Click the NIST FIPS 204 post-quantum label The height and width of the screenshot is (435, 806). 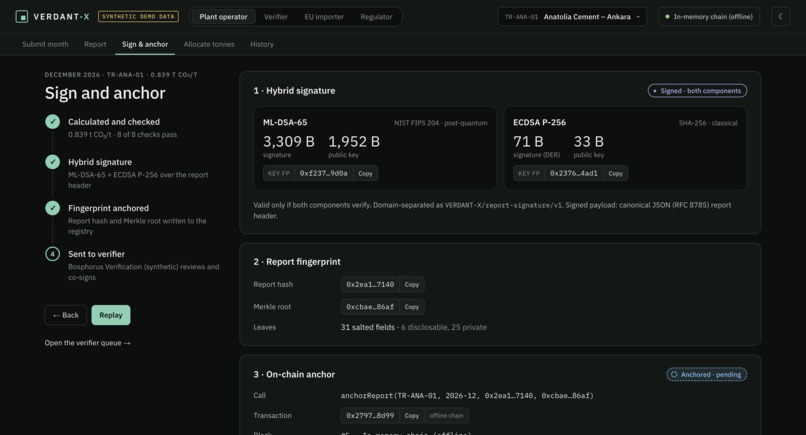pyautogui.click(x=441, y=123)
